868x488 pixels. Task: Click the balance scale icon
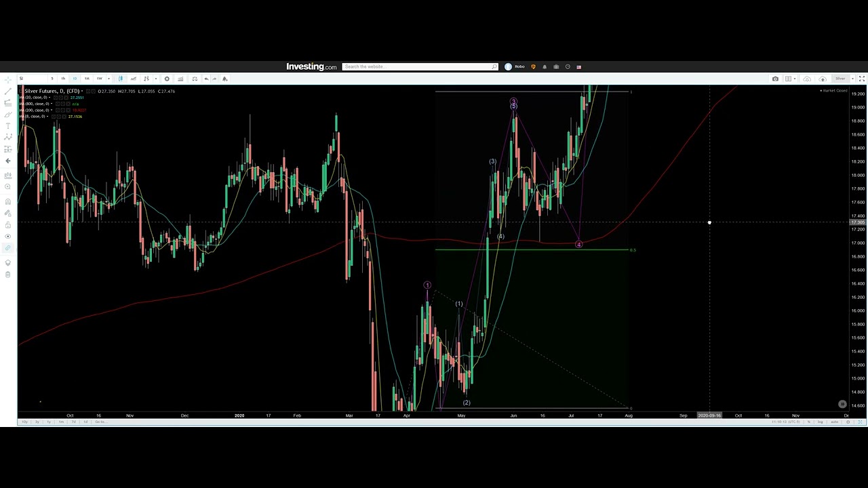pyautogui.click(x=195, y=79)
